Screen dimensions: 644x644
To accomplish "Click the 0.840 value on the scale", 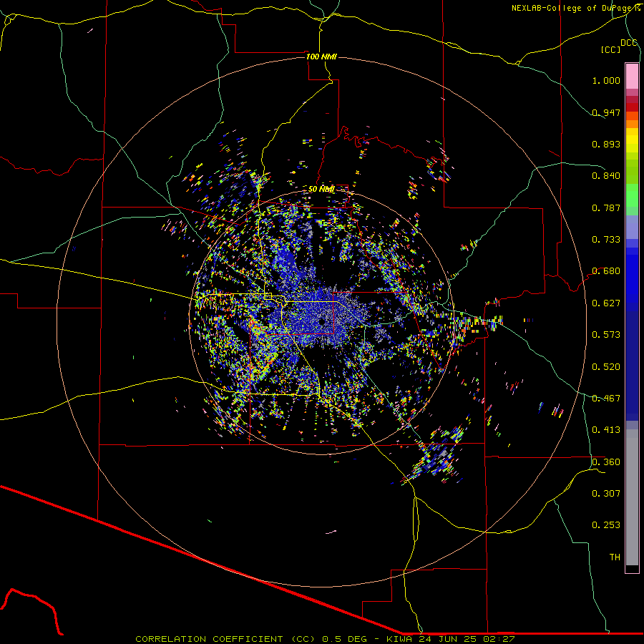I will pyautogui.click(x=606, y=176).
